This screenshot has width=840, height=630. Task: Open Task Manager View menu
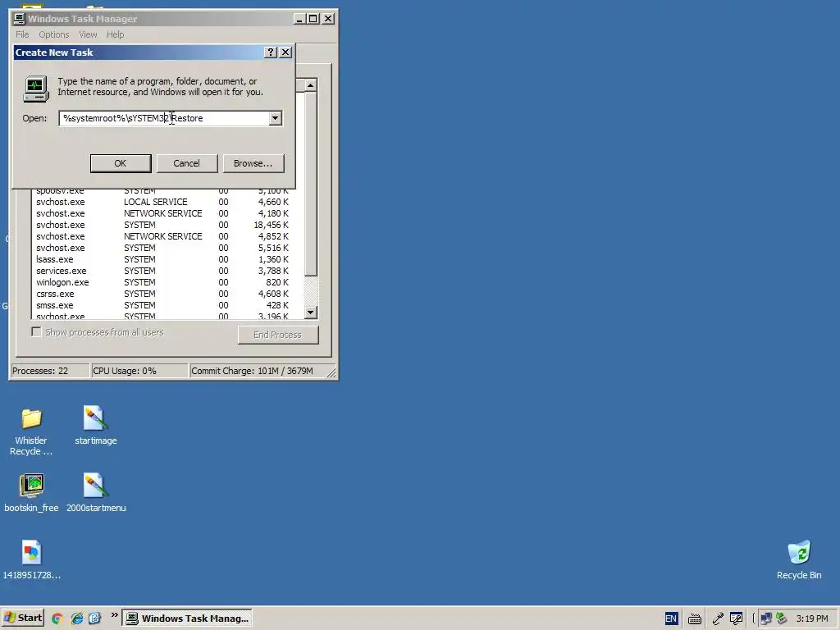pos(88,34)
